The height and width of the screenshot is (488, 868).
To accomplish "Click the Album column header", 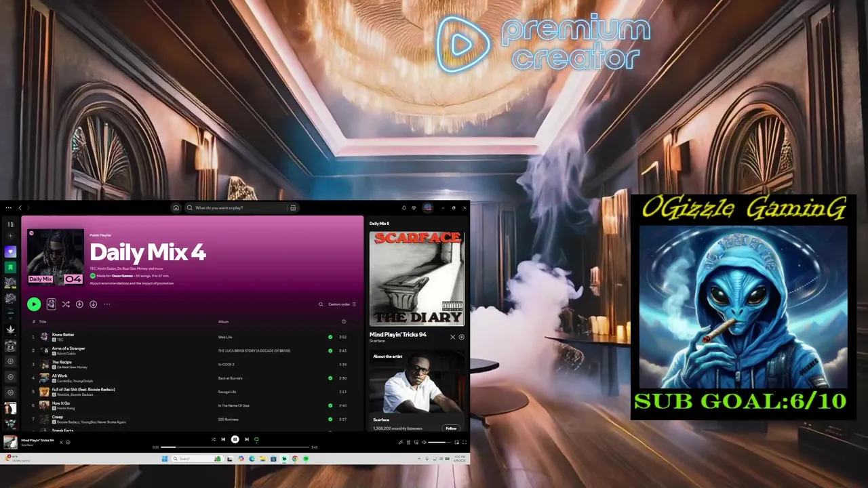I will [x=223, y=322].
